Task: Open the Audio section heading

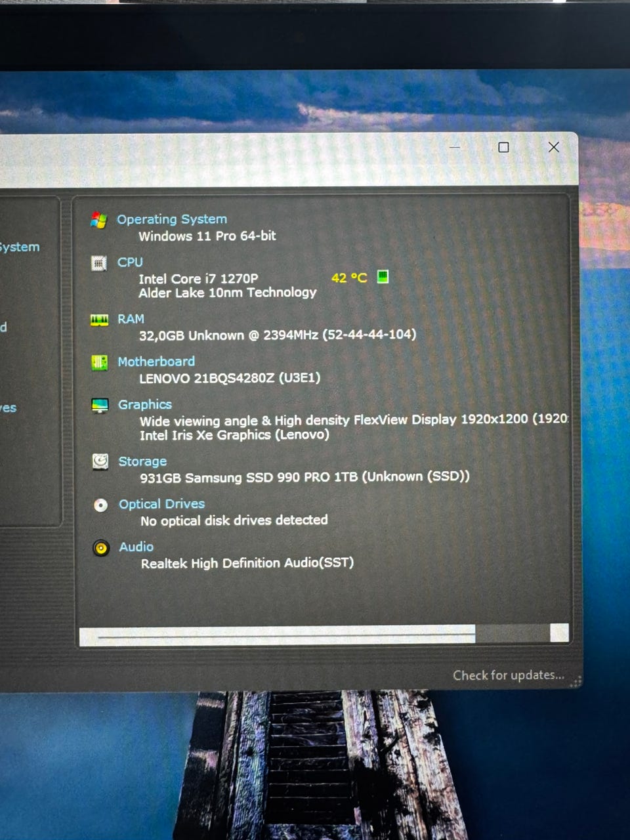Action: click(136, 547)
